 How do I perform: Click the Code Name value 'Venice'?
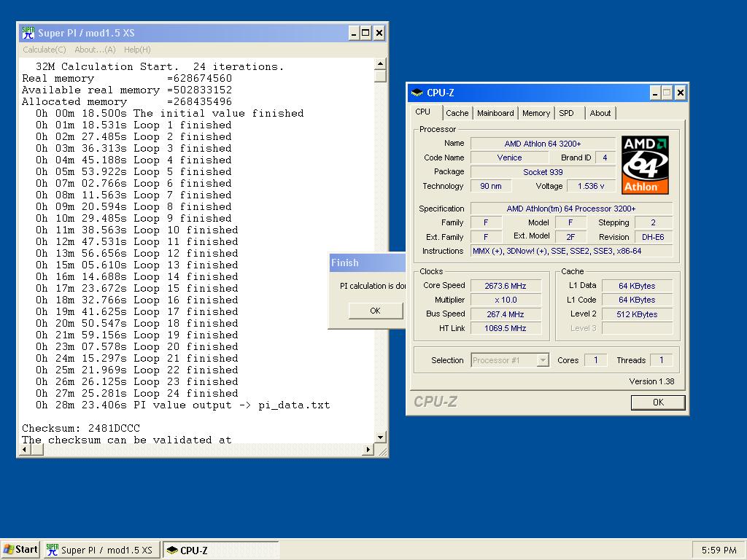[509, 157]
